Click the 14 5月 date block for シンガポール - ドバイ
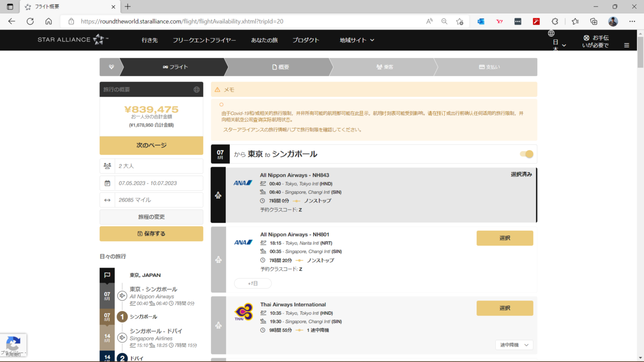The width and height of the screenshot is (644, 362). (x=107, y=338)
